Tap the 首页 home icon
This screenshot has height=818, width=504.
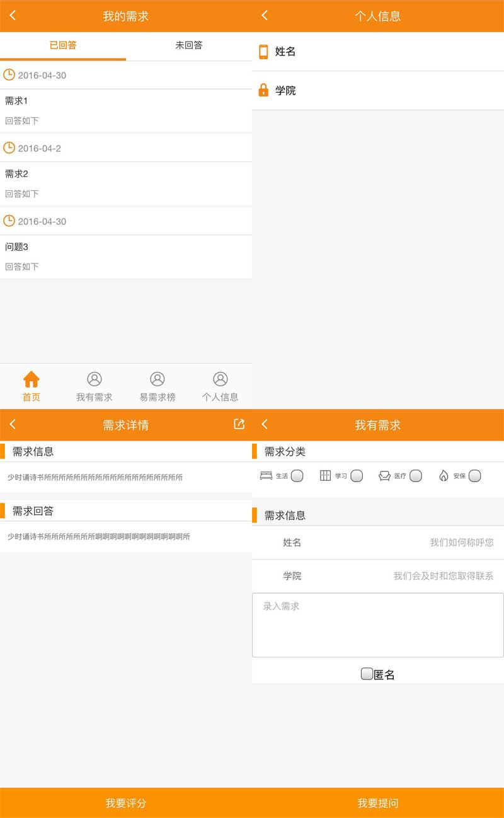point(31,379)
